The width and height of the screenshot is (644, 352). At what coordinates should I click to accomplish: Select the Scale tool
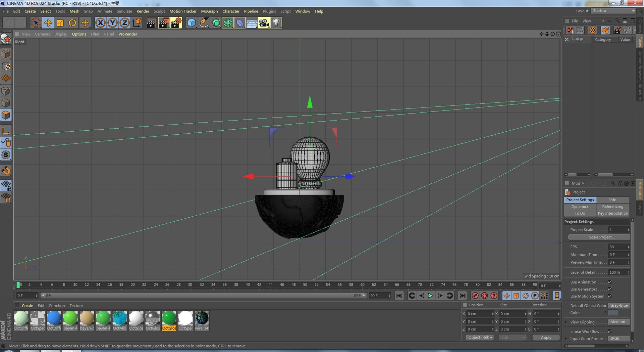(60, 23)
